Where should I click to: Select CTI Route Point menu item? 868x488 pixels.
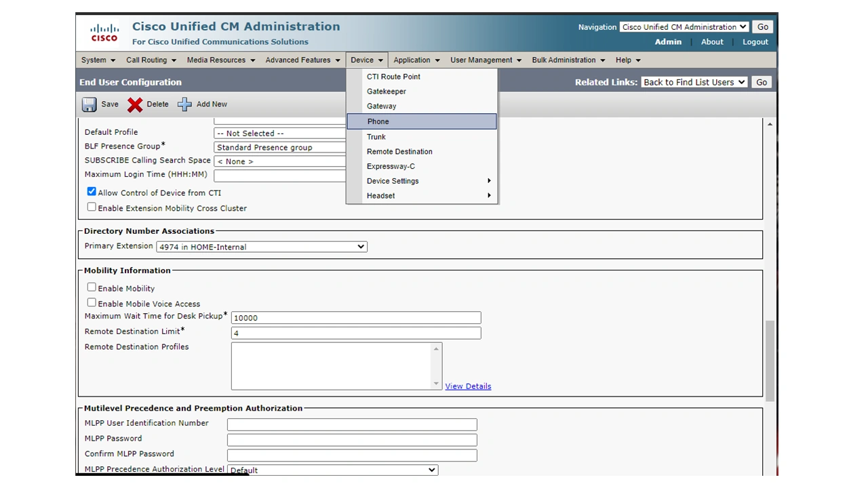(422, 77)
